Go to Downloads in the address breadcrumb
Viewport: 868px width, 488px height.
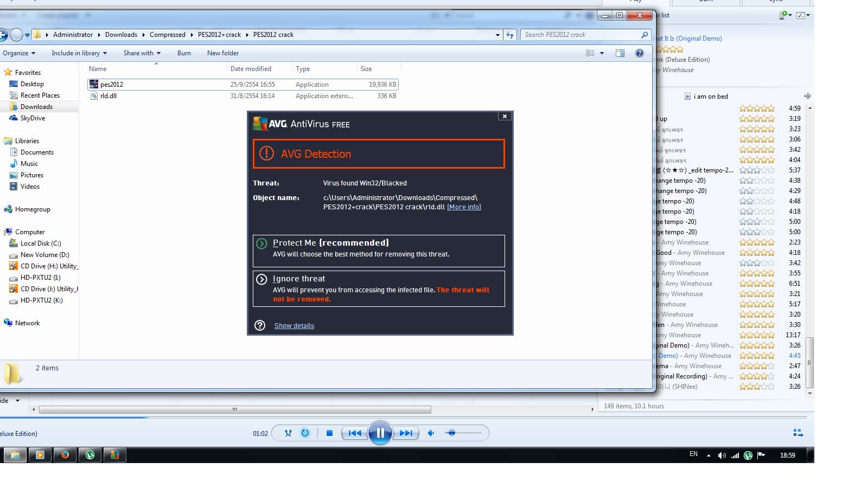tap(121, 35)
